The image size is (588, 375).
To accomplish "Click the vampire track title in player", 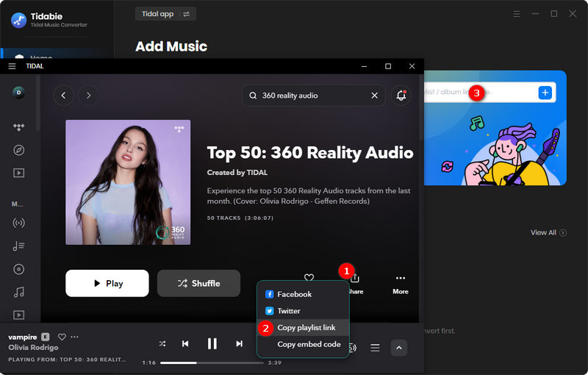I will [23, 337].
